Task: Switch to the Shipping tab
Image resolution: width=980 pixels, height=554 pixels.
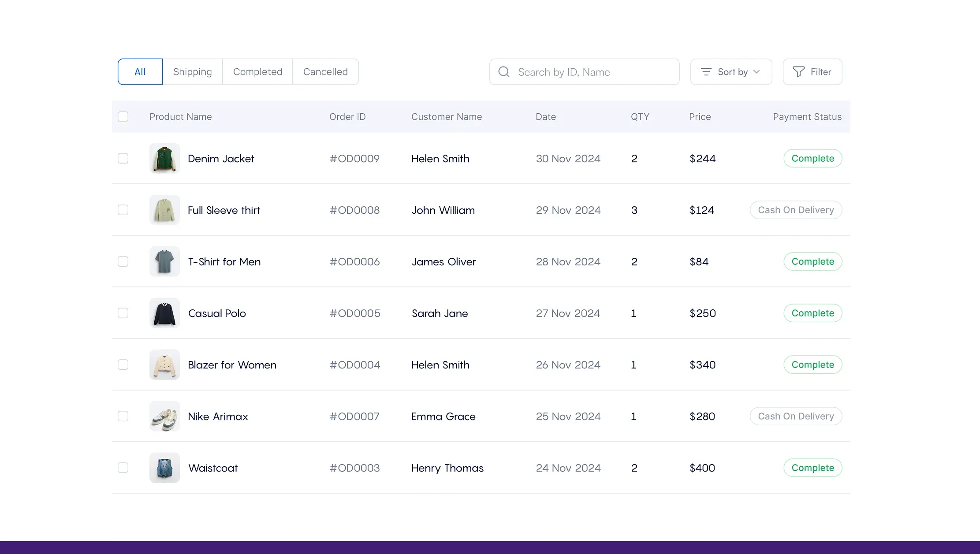Action: tap(193, 71)
